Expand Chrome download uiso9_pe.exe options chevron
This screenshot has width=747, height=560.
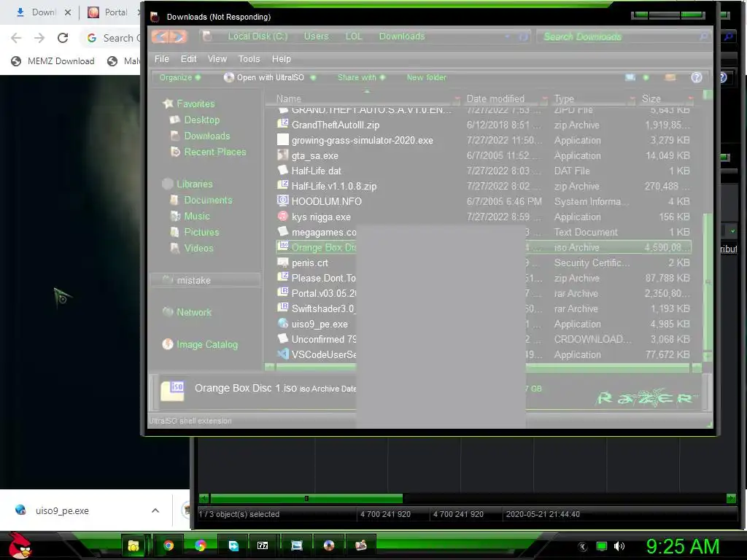(x=155, y=510)
